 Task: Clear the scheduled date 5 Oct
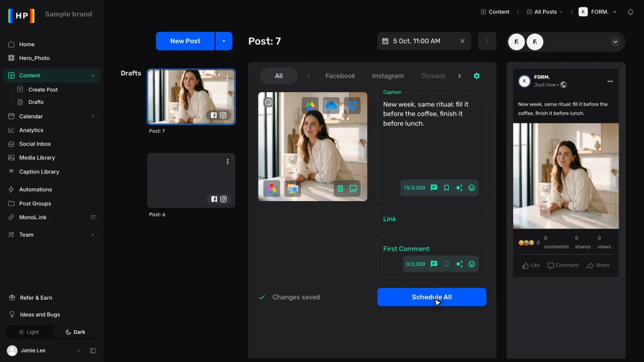tap(462, 41)
